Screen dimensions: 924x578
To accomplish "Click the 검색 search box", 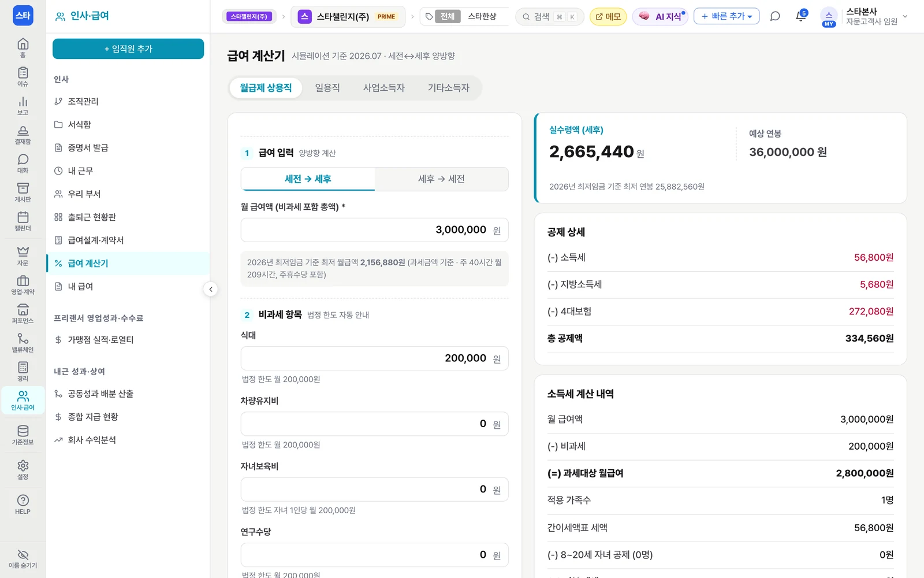I will (x=549, y=17).
